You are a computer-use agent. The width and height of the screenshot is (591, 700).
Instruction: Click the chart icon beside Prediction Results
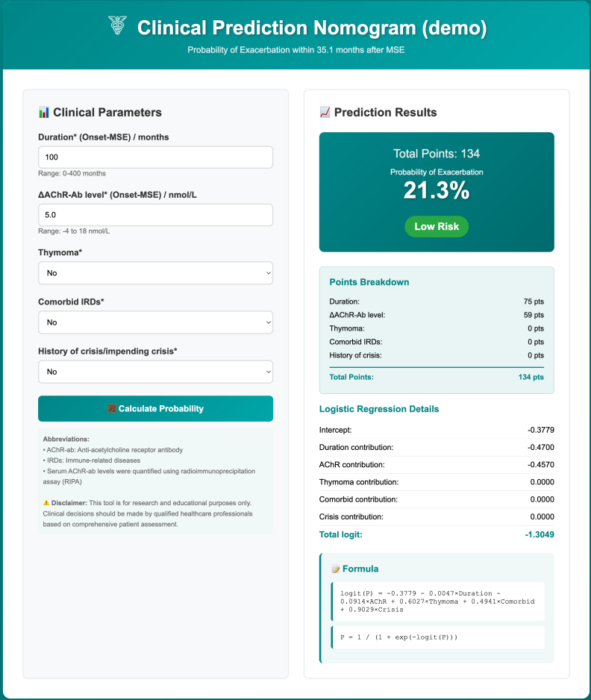(x=325, y=113)
